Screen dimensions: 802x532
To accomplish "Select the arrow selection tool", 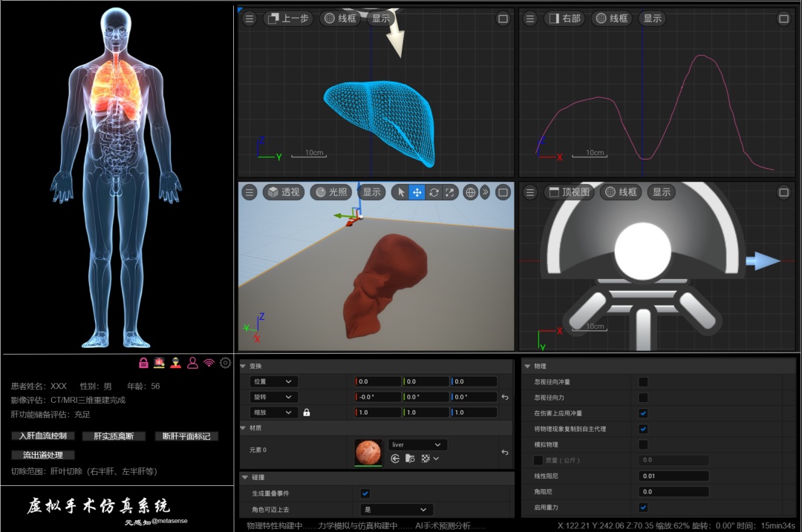I will pyautogui.click(x=401, y=192).
